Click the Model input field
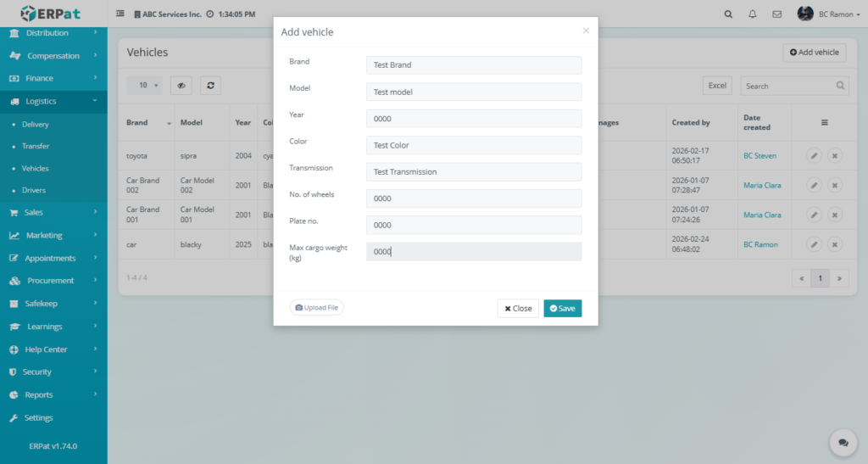Viewport: 868px width, 464px height. coord(474,92)
